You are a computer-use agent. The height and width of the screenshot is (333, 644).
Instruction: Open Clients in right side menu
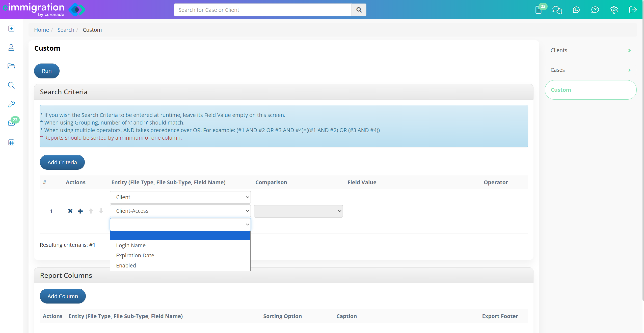(591, 50)
